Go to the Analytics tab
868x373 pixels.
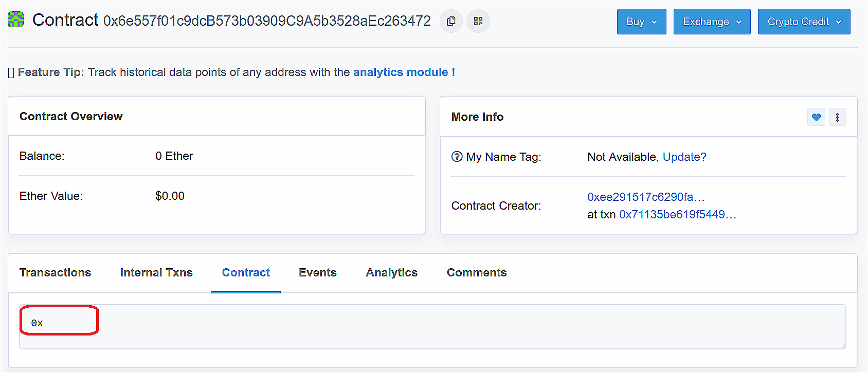point(392,273)
